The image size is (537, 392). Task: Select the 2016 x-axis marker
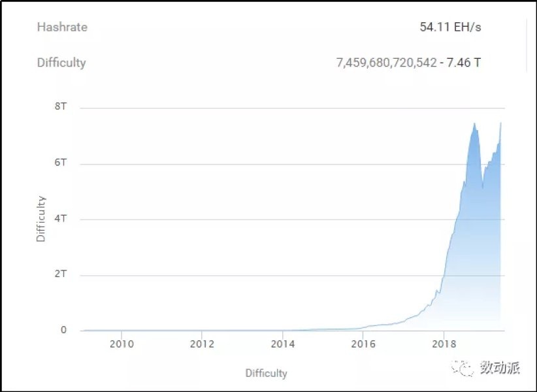[363, 344]
